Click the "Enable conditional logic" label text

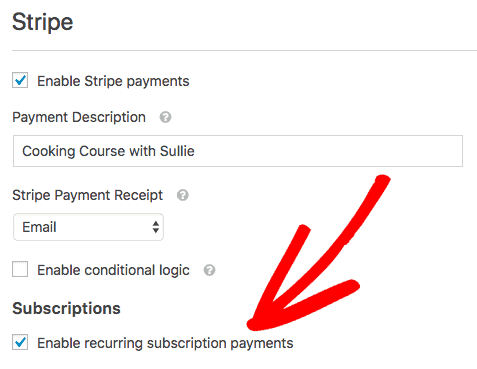point(113,270)
